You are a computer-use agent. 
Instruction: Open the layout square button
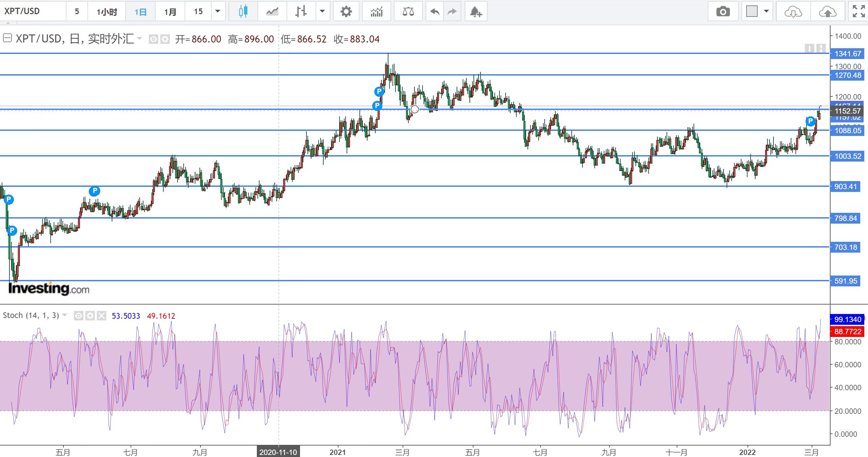(752, 11)
